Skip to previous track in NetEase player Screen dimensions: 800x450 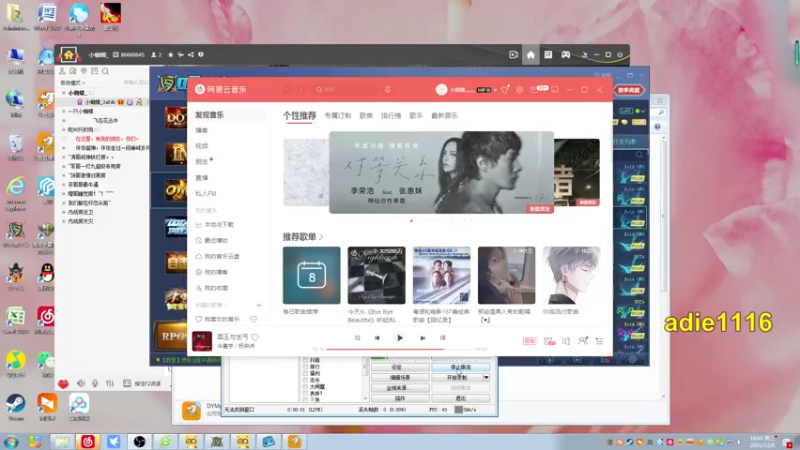377,338
